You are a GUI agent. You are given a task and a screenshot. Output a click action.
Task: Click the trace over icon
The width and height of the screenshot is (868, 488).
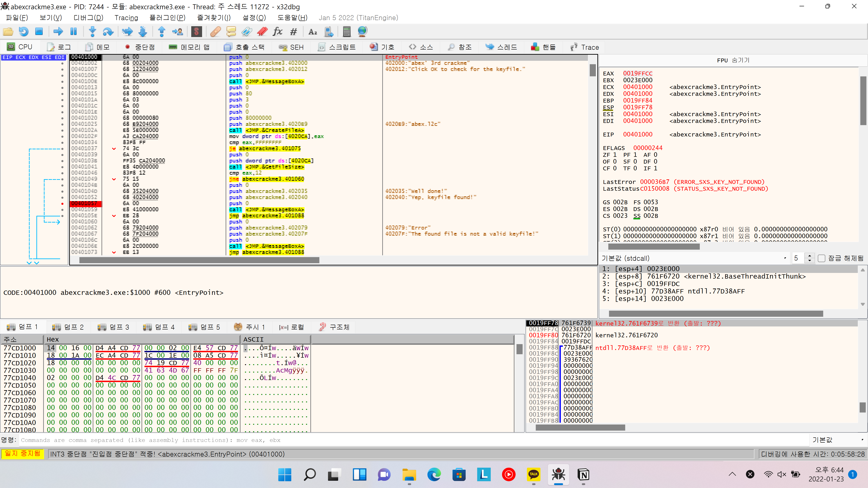(143, 32)
